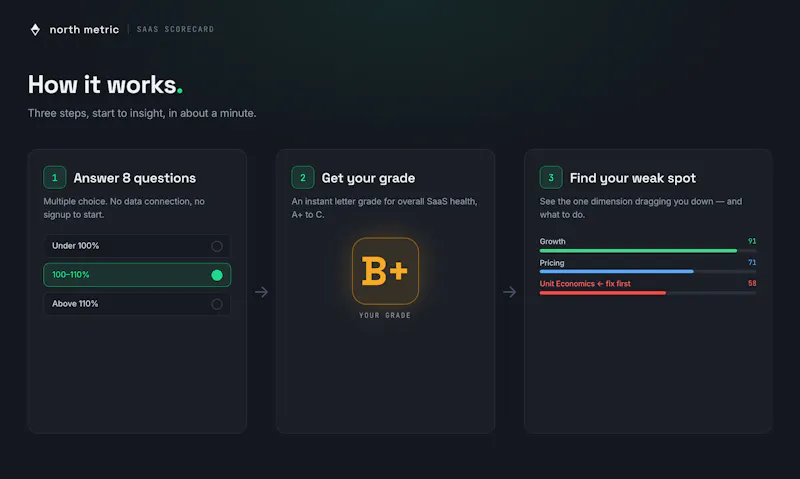Viewport: 800px width, 479px height.
Task: Select the Above 110% radio option
Action: tap(137, 304)
